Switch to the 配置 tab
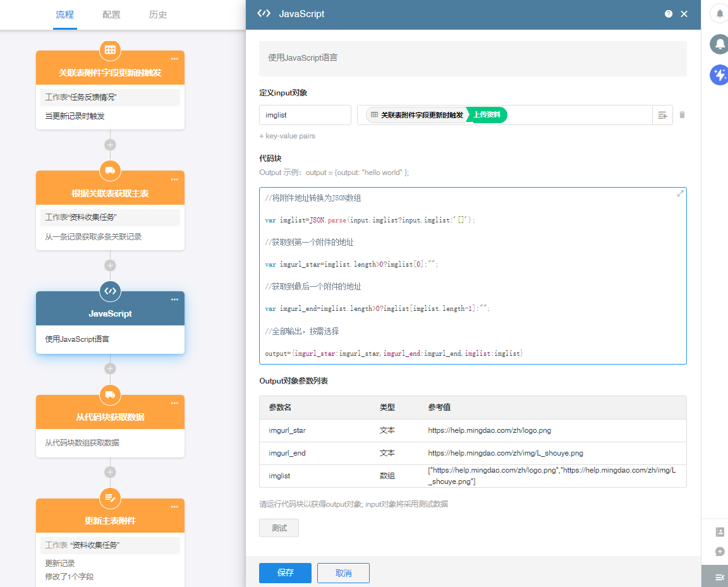728x587 pixels. [111, 15]
